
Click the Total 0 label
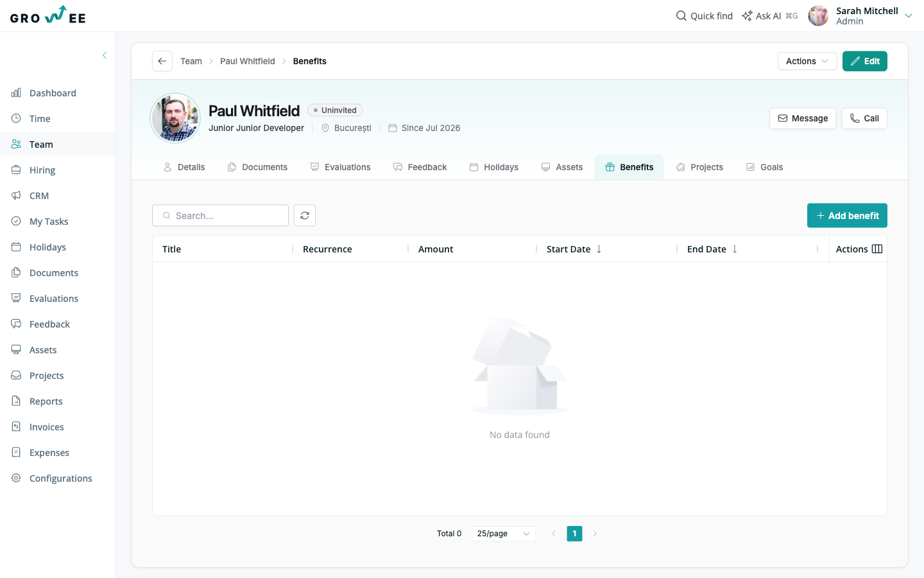click(x=449, y=534)
